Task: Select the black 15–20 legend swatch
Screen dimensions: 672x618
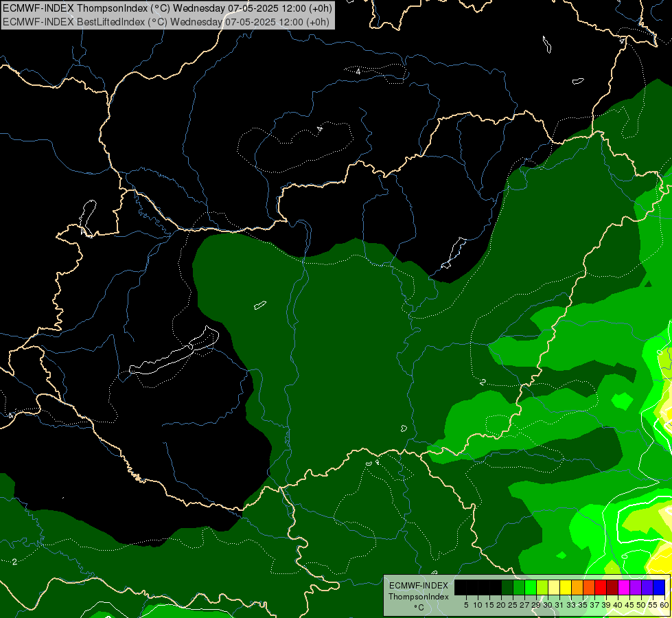Action: (x=496, y=588)
